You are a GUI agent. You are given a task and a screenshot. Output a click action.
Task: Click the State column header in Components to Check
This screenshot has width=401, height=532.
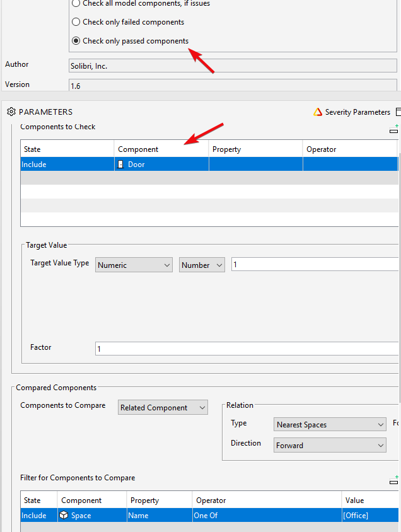click(67, 149)
